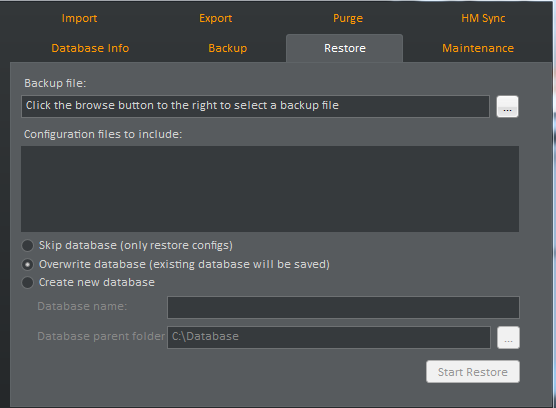Click the parent folder browse button
This screenshot has height=408, width=556.
tap(508, 337)
